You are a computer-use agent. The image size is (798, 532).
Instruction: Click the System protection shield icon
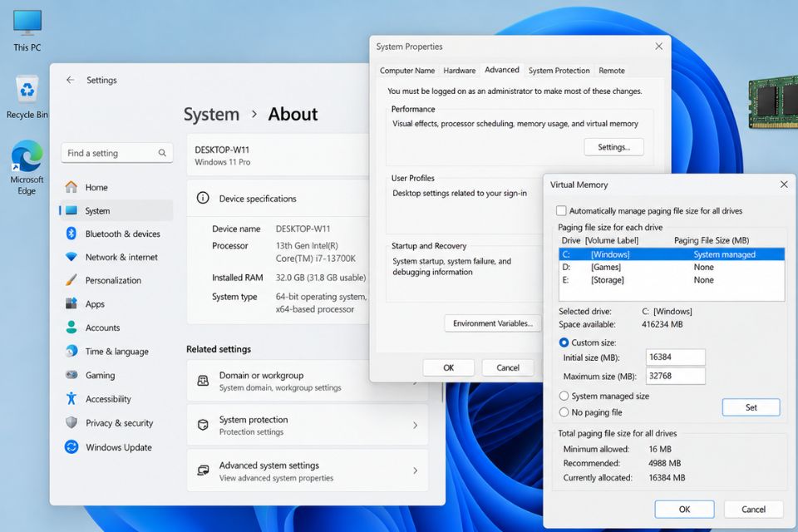(x=203, y=425)
